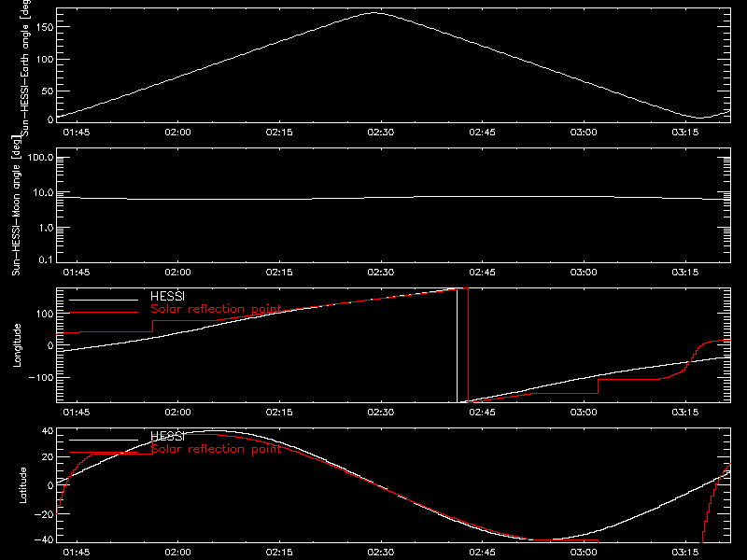The image size is (747, 560).
Task: Pick the 02:15 time label under Moon angle plot
Action: [279, 273]
